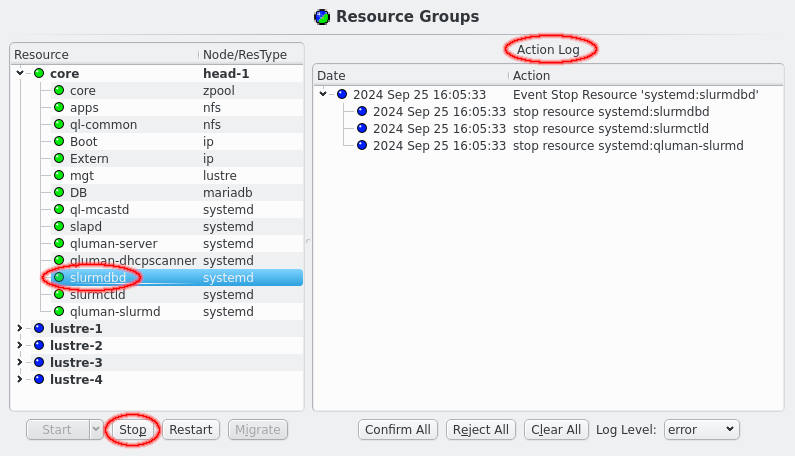This screenshot has width=795, height=456.
Task: Click green status icon beside slurmdbd
Action: point(59,278)
